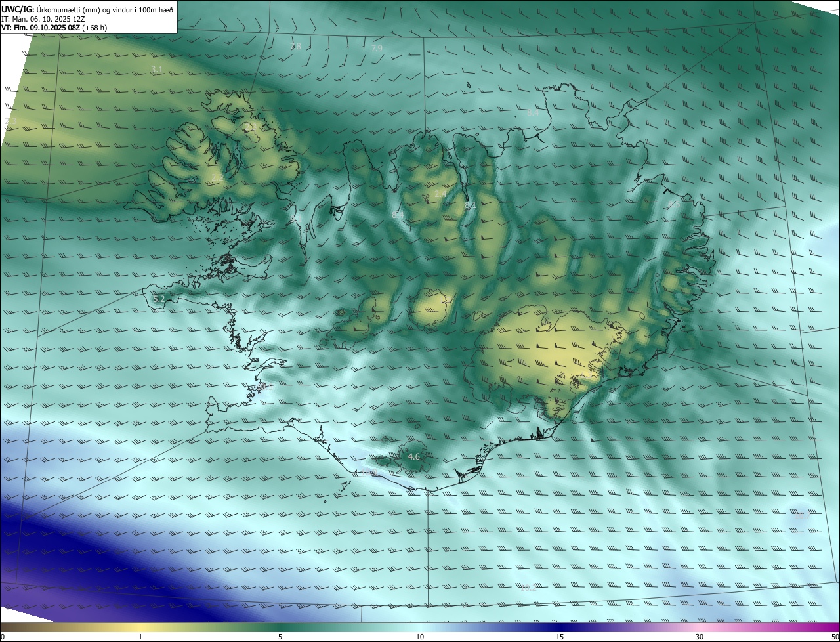This screenshot has width=840, height=642.
Task: Click the "IT: Mán. 06. 10. 2025 12Z" line
Action: (x=43, y=19)
